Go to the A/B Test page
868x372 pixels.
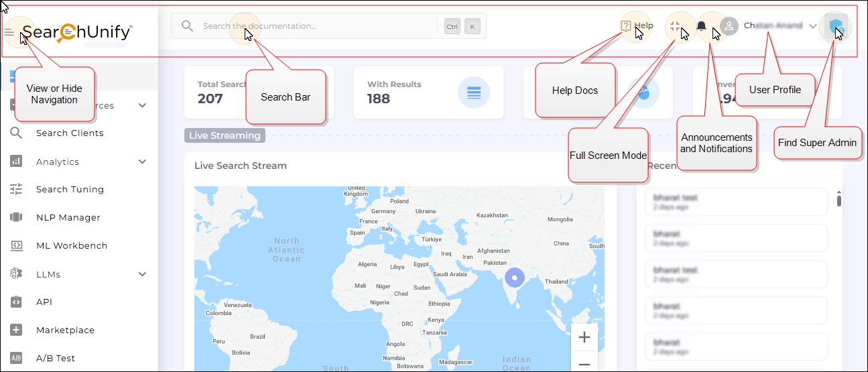[55, 358]
